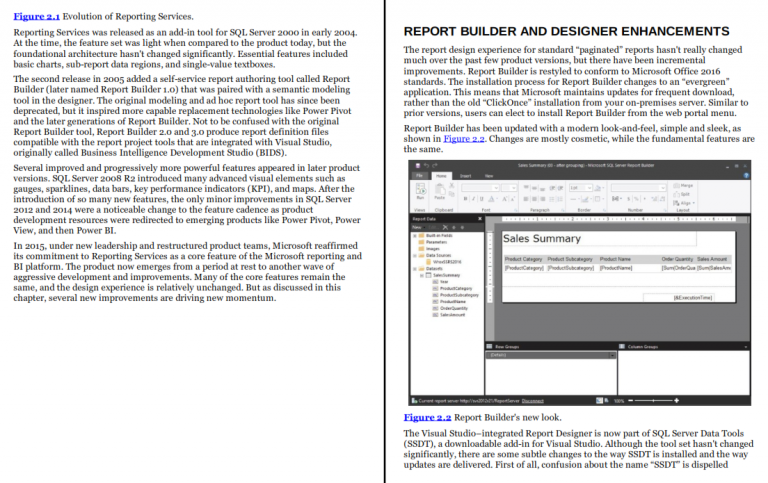
Task: Select the SalesSummary dataset
Action: coord(443,275)
